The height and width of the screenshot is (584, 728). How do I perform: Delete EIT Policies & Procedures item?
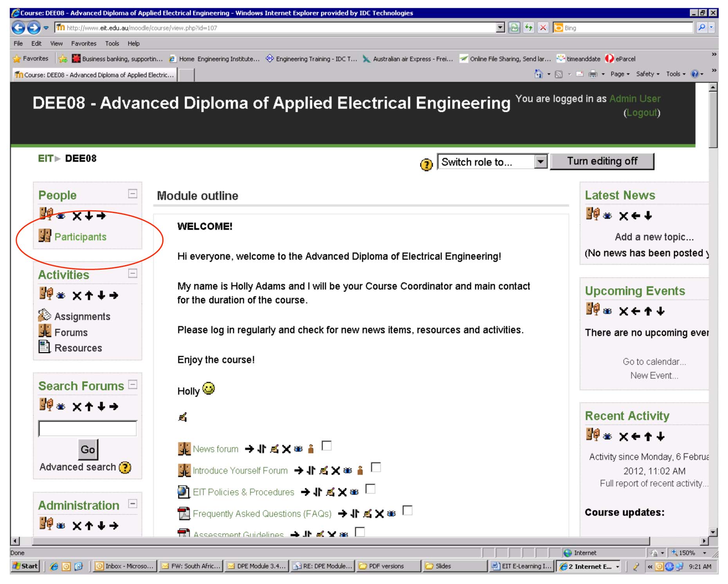pyautogui.click(x=342, y=492)
